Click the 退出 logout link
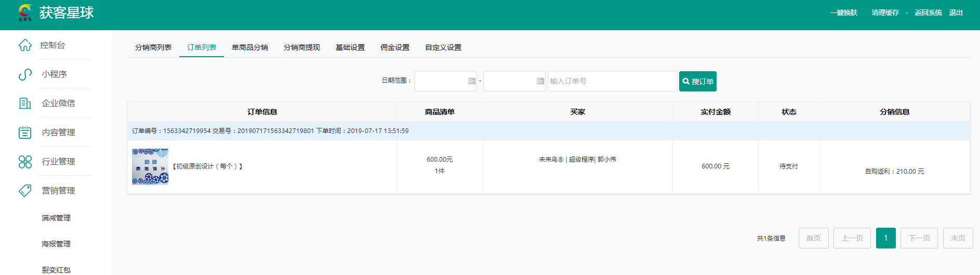 tap(956, 13)
